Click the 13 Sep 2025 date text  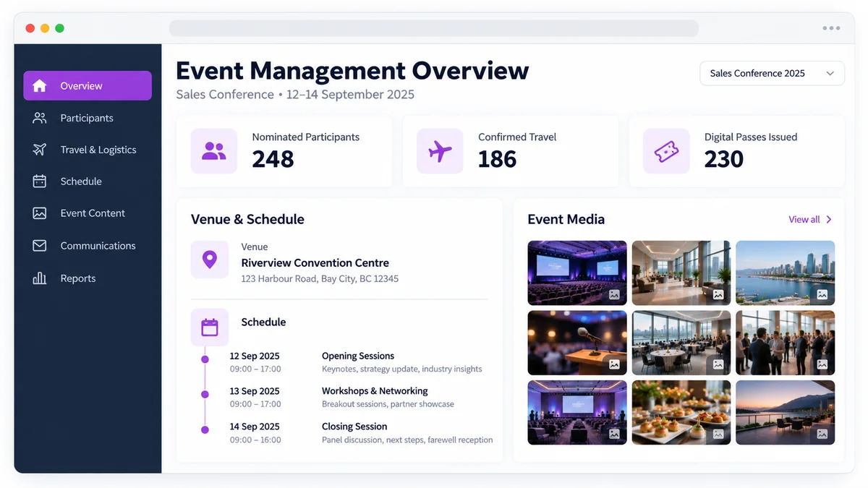(x=255, y=391)
